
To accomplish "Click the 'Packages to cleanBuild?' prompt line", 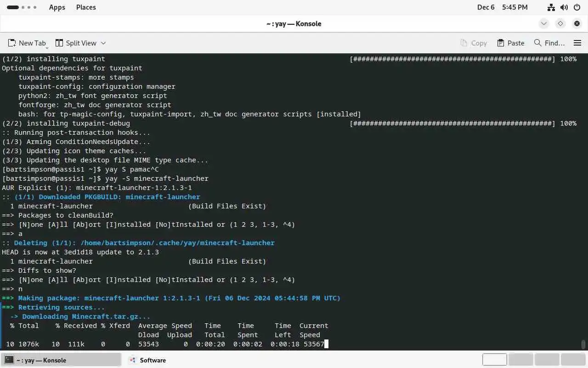I will (57, 215).
